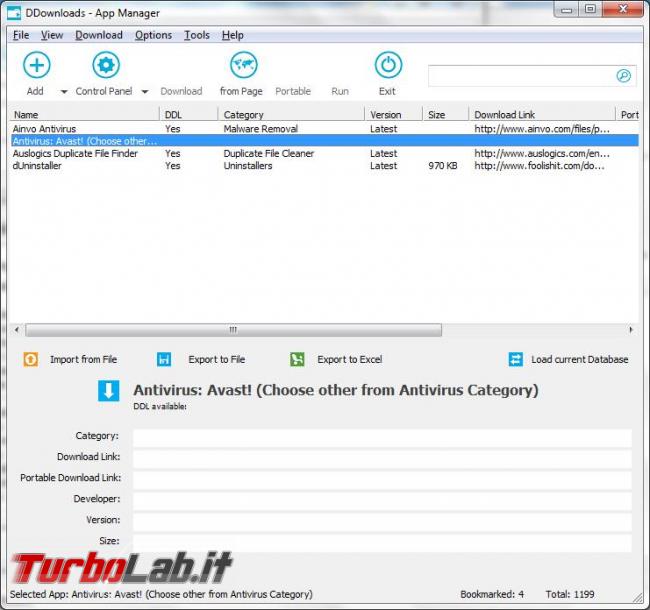Click the Portable Download Link details field

point(382,479)
